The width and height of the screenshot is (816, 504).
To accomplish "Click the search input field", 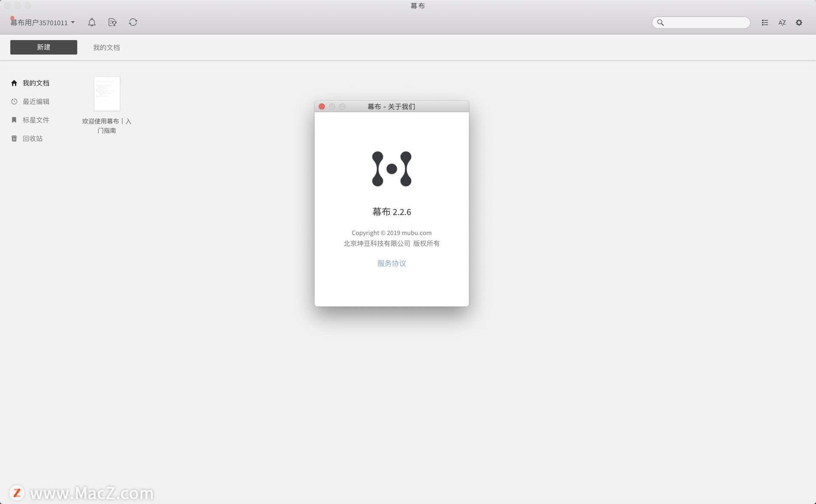I will click(x=701, y=23).
